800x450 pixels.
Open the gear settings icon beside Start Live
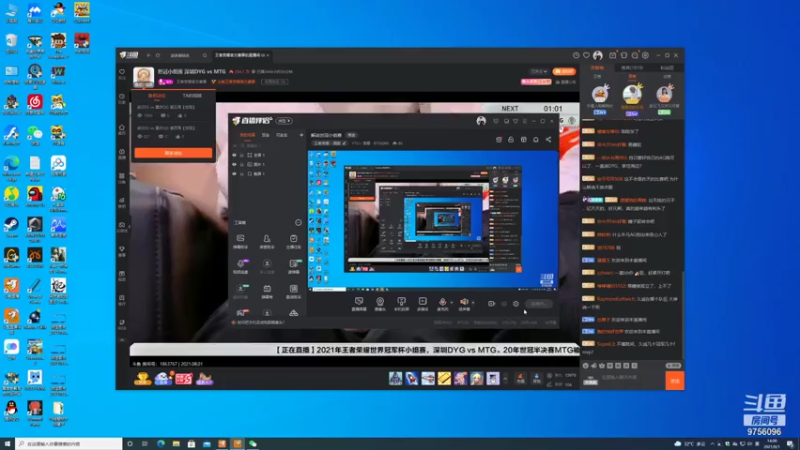(516, 304)
